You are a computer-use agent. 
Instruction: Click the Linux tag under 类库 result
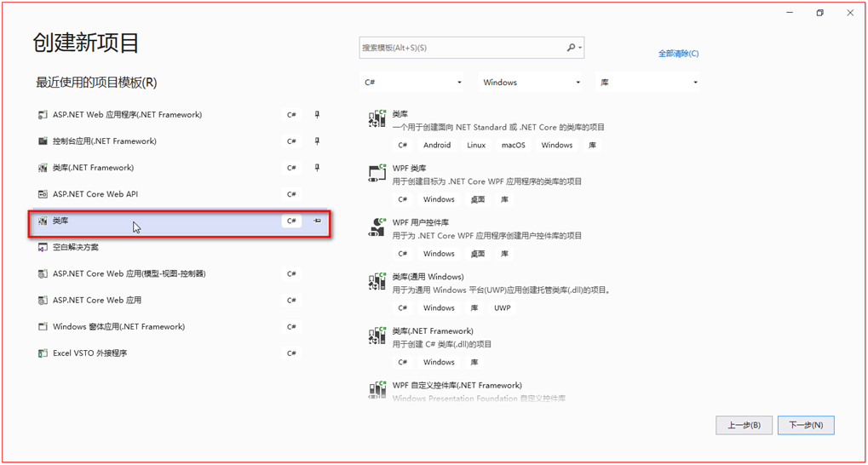point(476,145)
